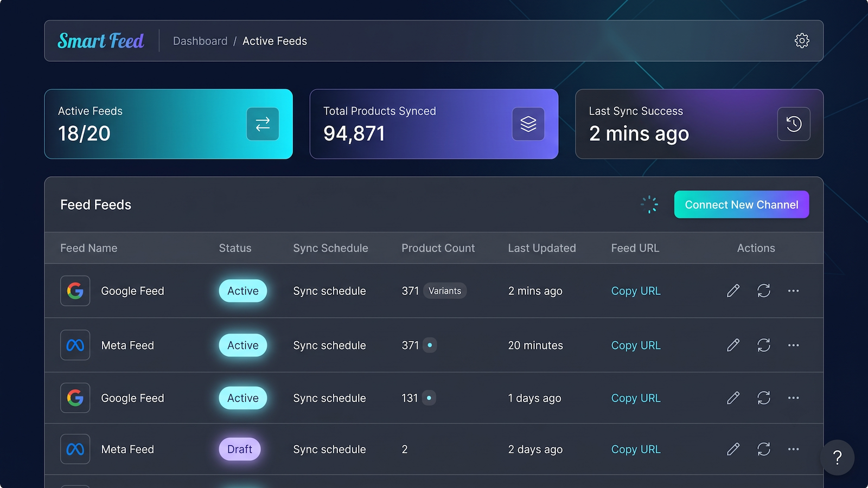This screenshot has width=868, height=488.
Task: Sort by the Product Count column header
Action: 438,248
